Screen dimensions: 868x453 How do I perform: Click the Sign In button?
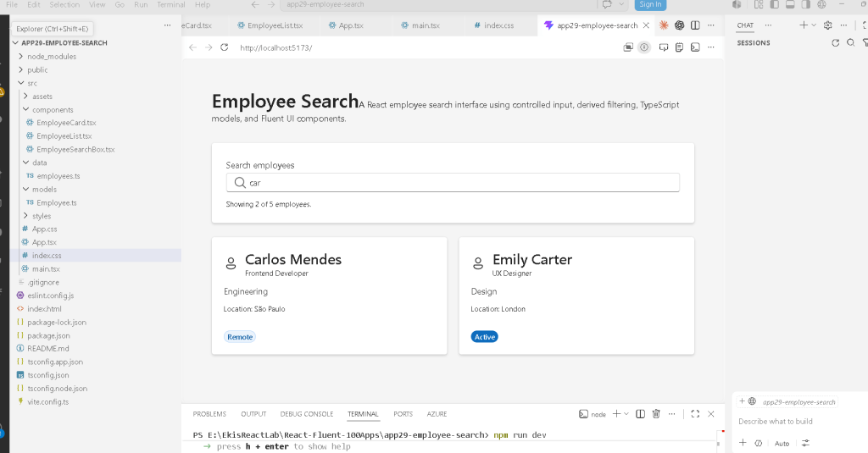[x=650, y=4]
